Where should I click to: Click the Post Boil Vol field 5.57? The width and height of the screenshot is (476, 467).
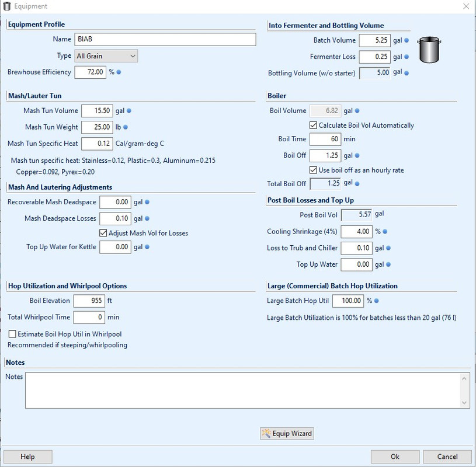click(x=357, y=215)
